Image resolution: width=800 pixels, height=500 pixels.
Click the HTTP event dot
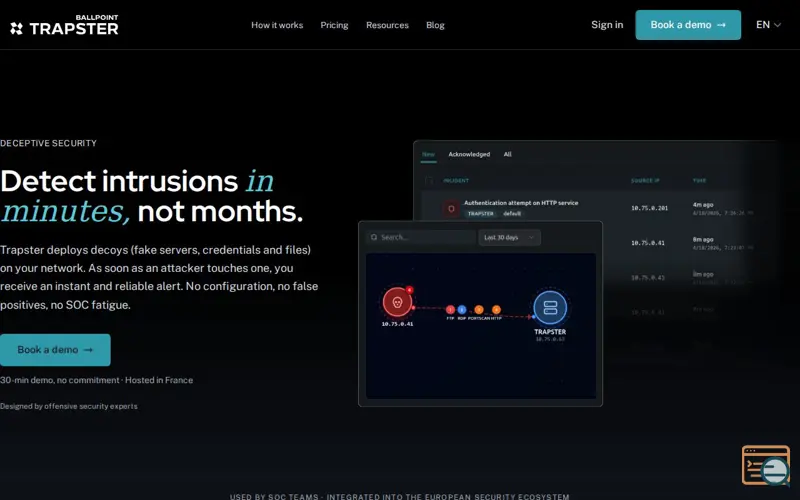(496, 309)
